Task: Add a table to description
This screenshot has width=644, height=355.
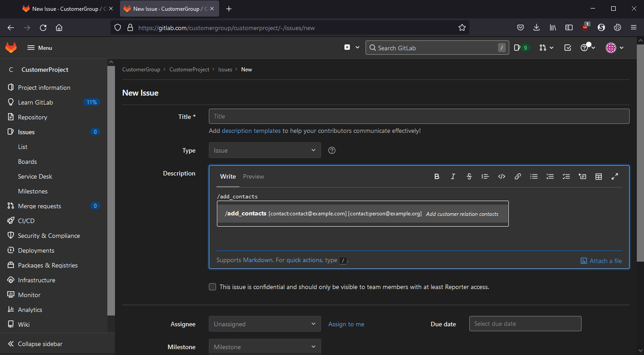Action: [598, 177]
